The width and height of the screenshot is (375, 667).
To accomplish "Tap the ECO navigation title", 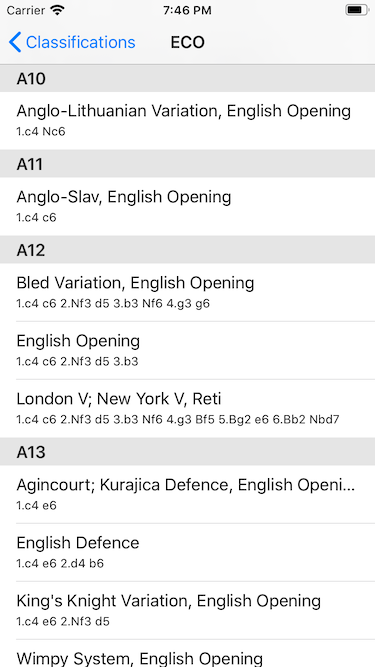I will 188,43.
